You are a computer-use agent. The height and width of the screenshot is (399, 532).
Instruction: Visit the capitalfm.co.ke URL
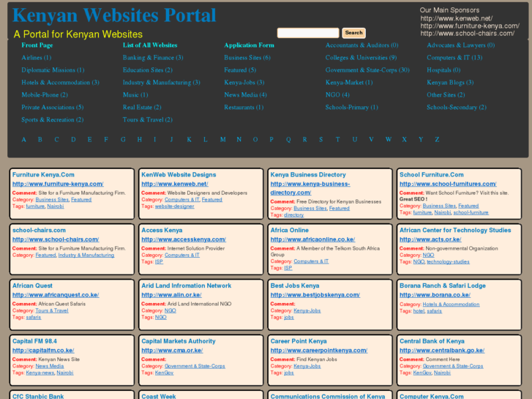coord(43,351)
